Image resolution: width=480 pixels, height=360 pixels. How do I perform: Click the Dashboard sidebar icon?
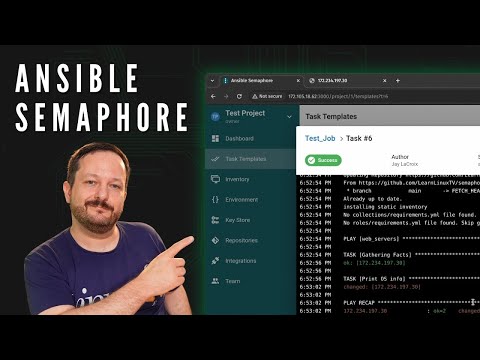[216, 138]
